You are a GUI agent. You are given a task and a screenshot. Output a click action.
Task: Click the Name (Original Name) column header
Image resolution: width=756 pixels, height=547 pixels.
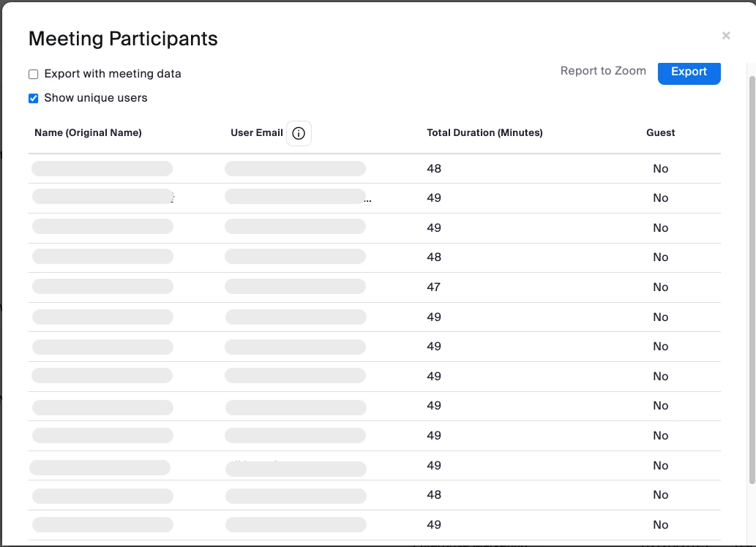(88, 133)
